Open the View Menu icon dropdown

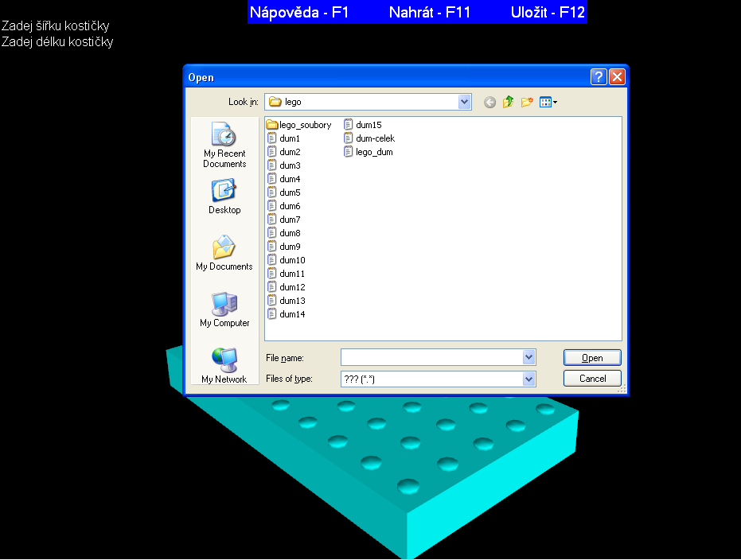pyautogui.click(x=548, y=102)
